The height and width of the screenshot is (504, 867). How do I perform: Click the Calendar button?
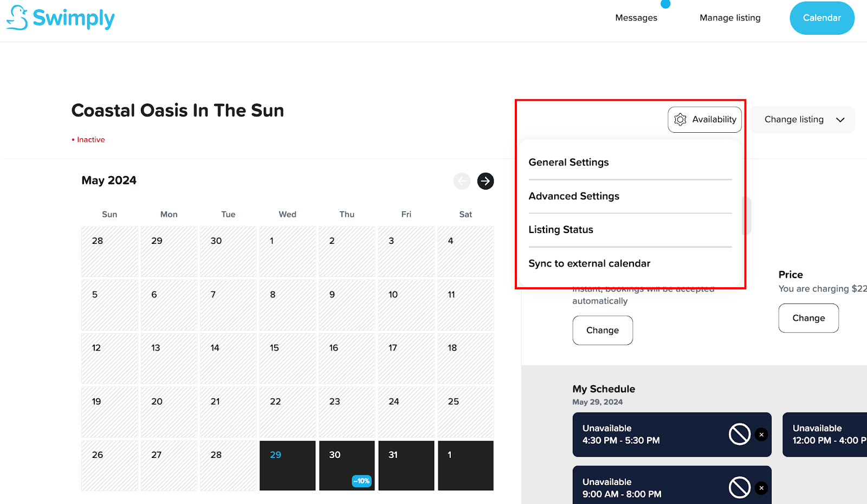click(821, 18)
